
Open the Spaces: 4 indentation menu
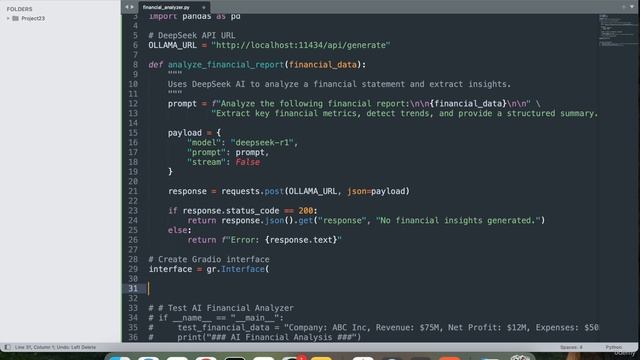(571, 347)
